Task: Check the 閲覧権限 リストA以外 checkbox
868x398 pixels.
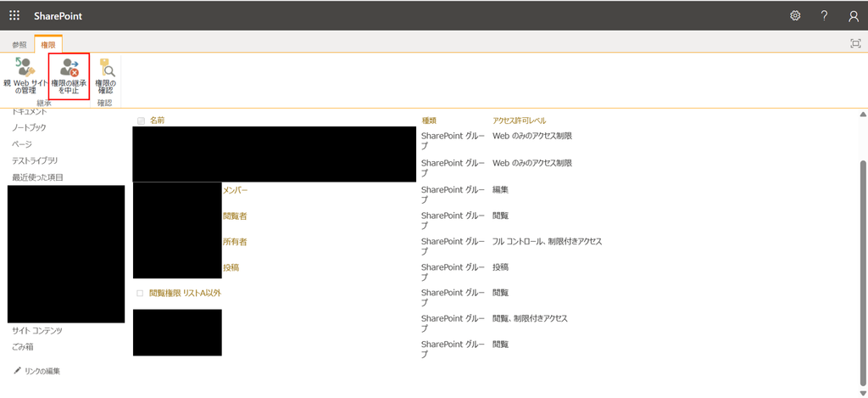Action: 140,294
